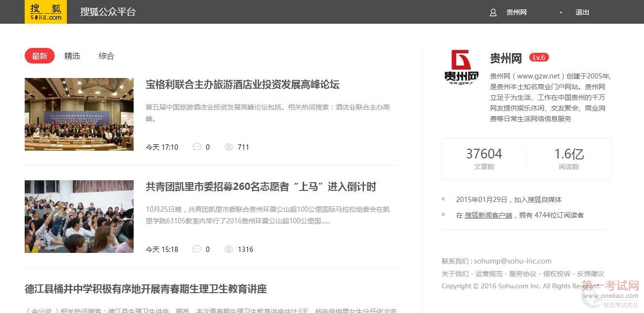Open the 贵州网 account dropdown arrow
This screenshot has height=313, width=644.
pos(561,13)
